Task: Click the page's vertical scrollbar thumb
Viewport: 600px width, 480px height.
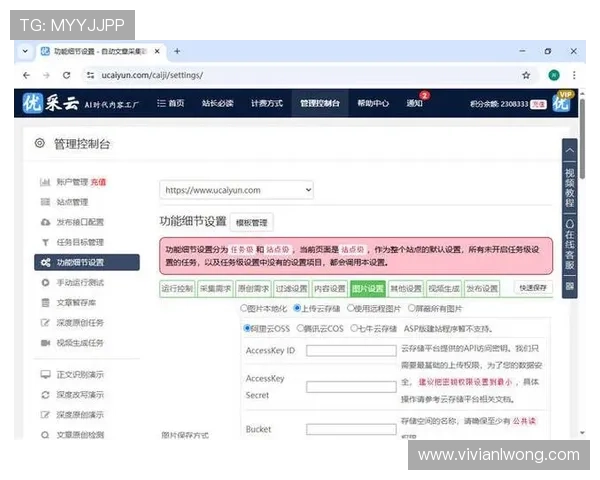Action: (582, 139)
